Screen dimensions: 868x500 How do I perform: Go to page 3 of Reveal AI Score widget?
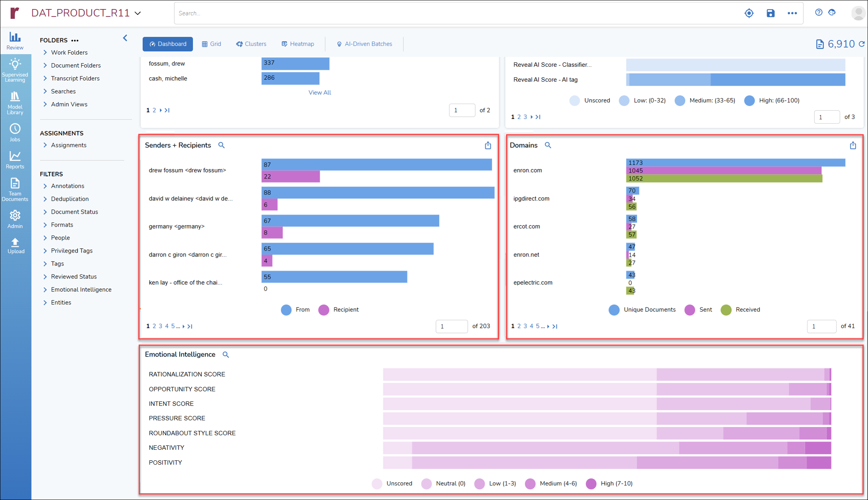525,117
